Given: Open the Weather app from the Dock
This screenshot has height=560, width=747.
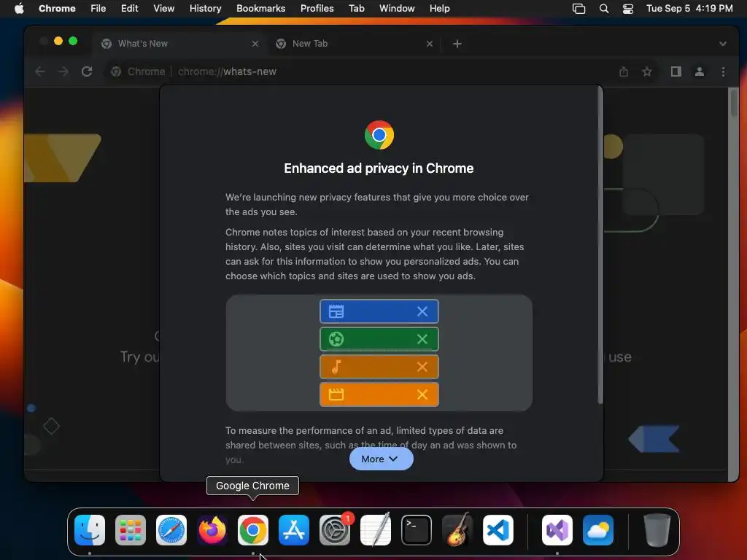Looking at the screenshot, I should [x=598, y=530].
